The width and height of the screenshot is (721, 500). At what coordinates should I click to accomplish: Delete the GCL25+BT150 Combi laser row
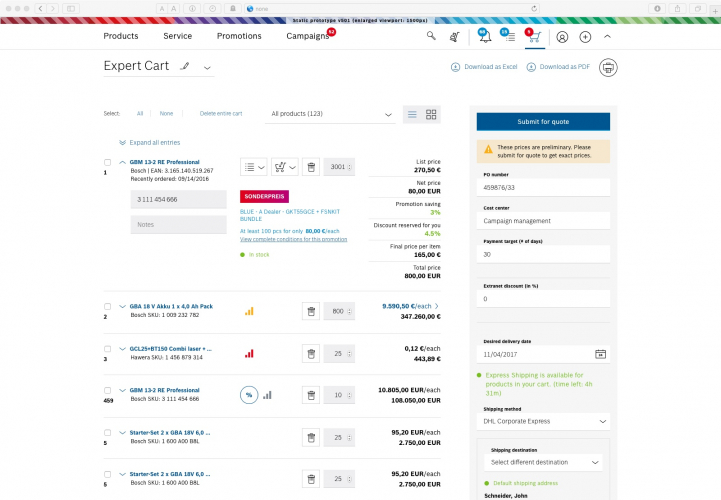[x=311, y=354]
